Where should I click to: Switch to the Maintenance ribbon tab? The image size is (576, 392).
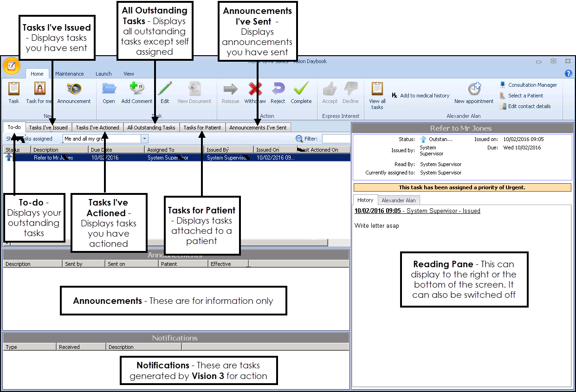click(70, 73)
